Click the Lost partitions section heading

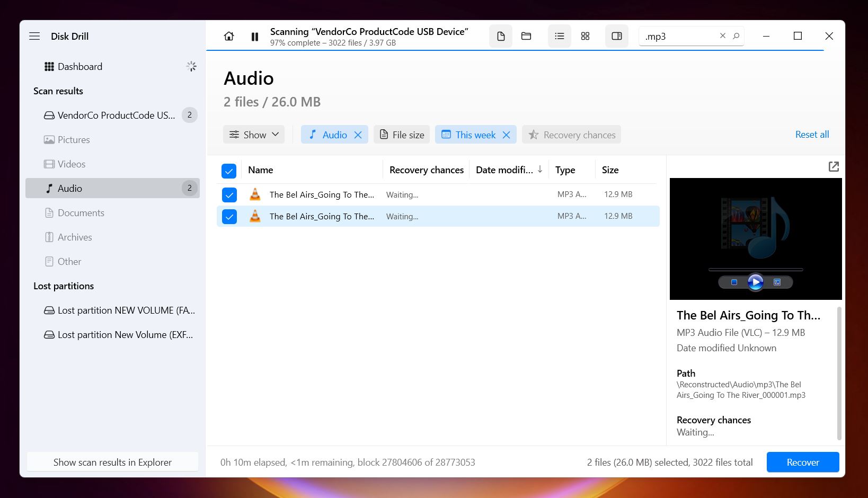tap(64, 286)
